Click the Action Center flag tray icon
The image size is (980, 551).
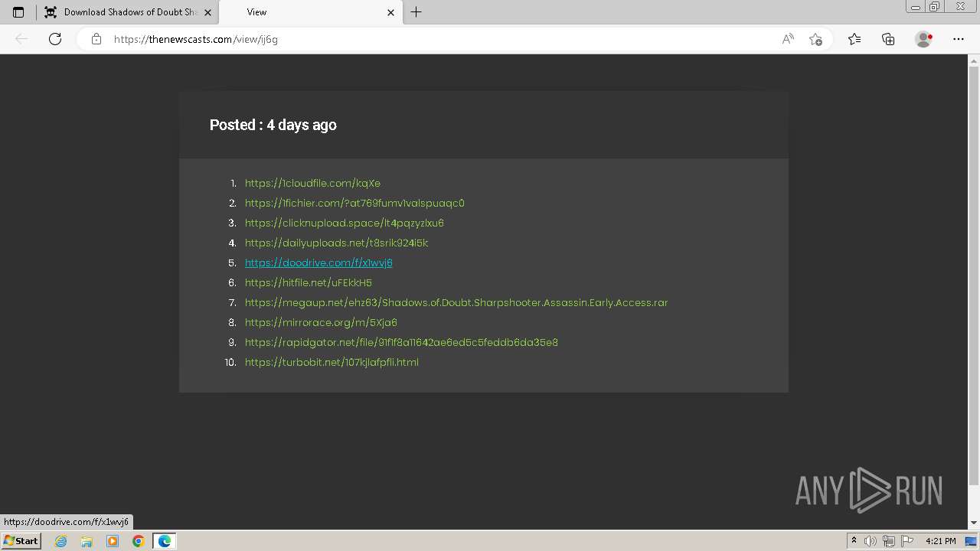[x=907, y=541]
